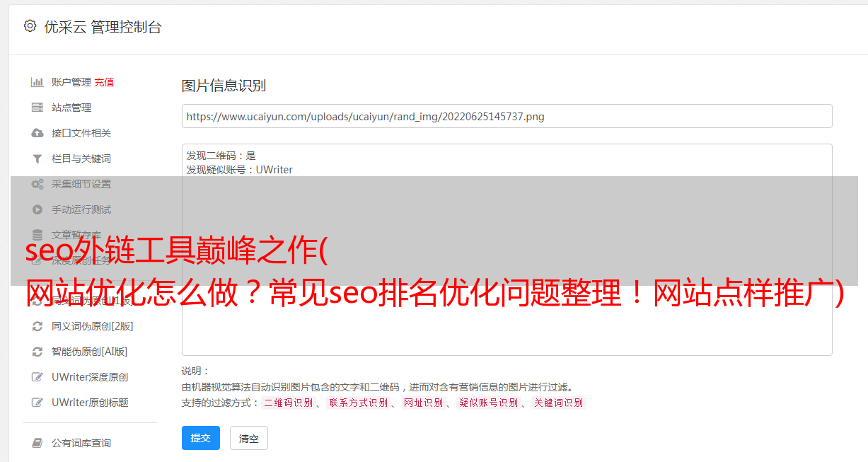Open 同义词伪原创[2版] menu item
Screen dimensions: 868x462
(x=93, y=326)
